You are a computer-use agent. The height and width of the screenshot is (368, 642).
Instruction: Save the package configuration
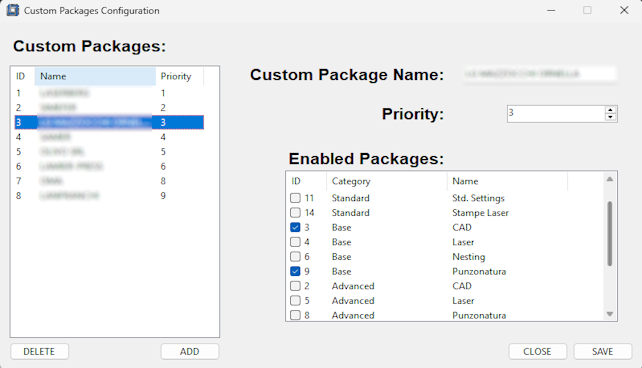(602, 352)
